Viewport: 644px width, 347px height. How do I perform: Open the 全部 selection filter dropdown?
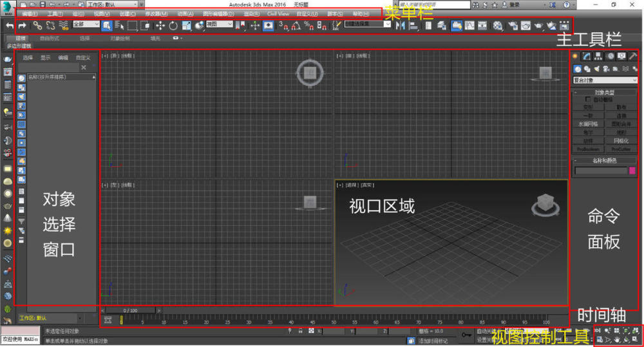pyautogui.click(x=86, y=24)
